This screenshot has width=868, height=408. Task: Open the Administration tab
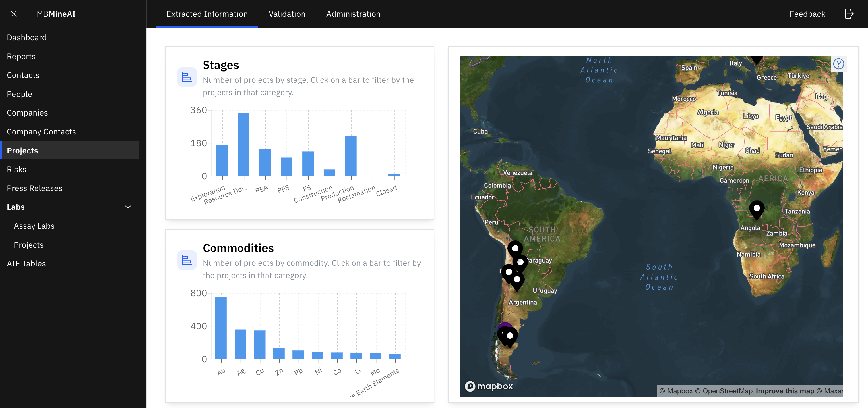point(353,14)
